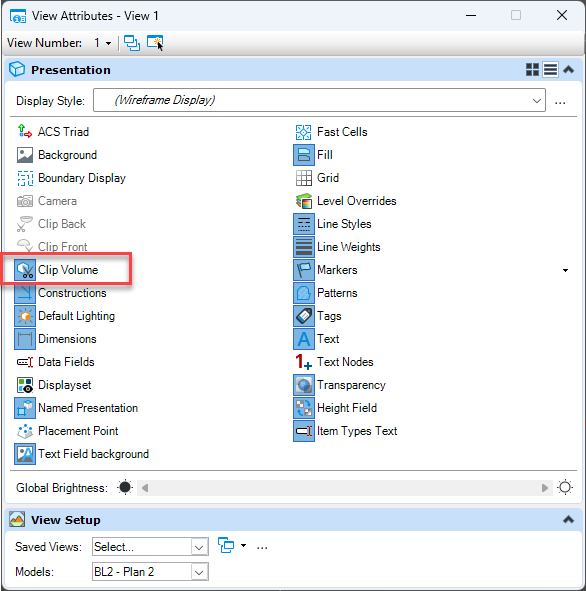Open the View Number dropdown

point(109,43)
